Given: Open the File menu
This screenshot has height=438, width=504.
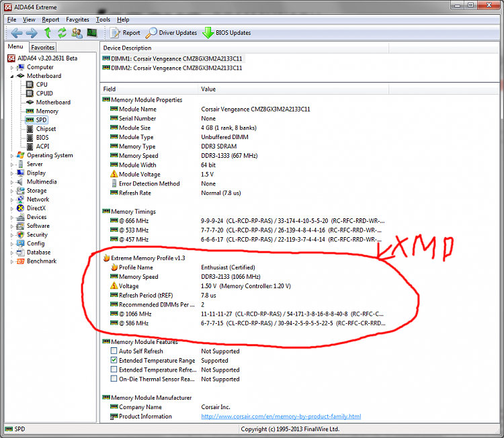Looking at the screenshot, I should (x=12, y=19).
